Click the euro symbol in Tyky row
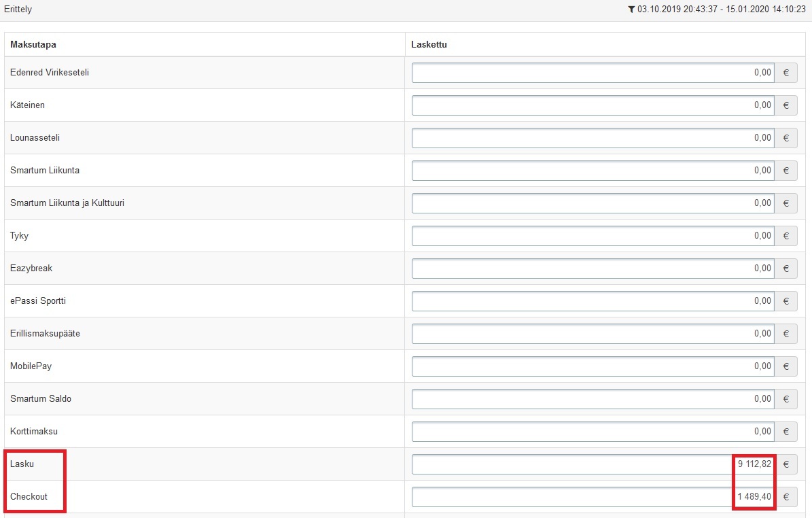Image resolution: width=812 pixels, height=518 pixels. (x=786, y=236)
